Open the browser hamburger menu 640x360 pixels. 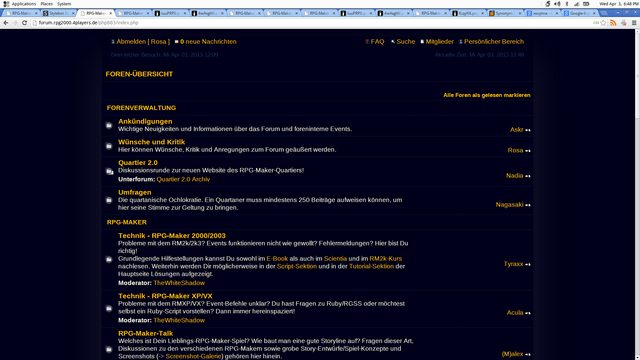click(x=634, y=23)
